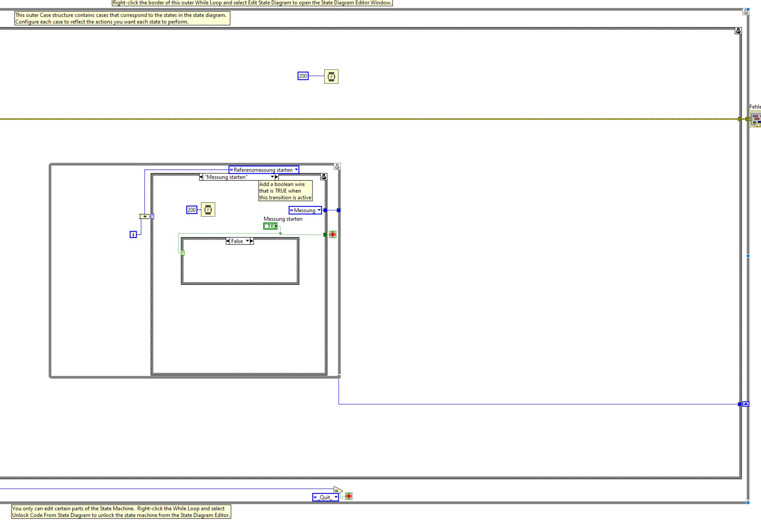Click the Fehler handler VI icon at the right edge
Image resolution: width=761 pixels, height=532 pixels.
(756, 119)
